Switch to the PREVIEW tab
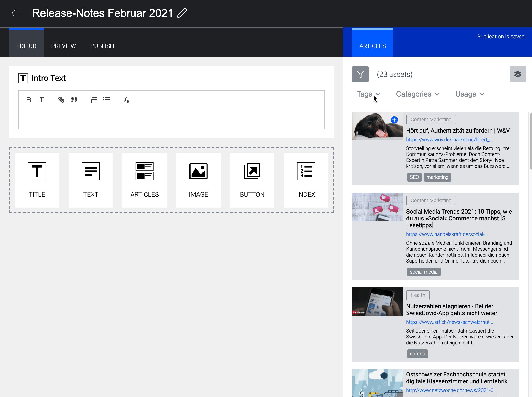 coord(63,46)
